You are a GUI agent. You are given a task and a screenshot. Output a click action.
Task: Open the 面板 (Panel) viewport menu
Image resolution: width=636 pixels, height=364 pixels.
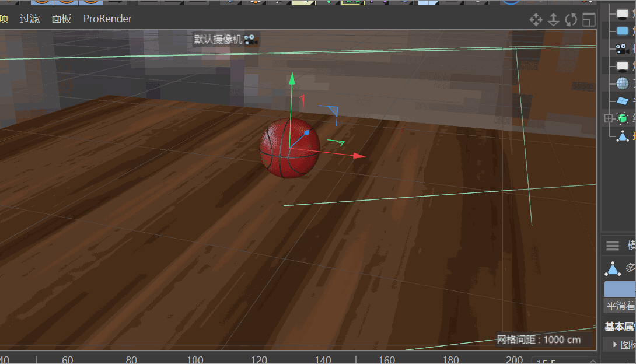[x=61, y=19]
